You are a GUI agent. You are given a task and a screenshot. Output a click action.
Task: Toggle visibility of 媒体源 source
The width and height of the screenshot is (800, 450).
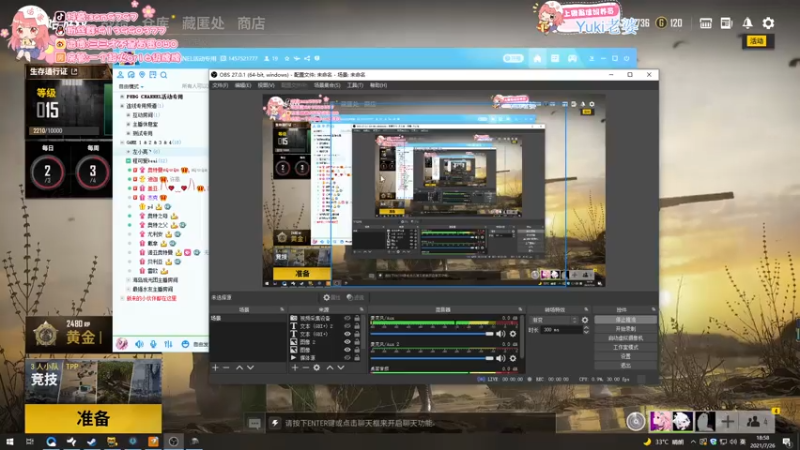(x=347, y=358)
